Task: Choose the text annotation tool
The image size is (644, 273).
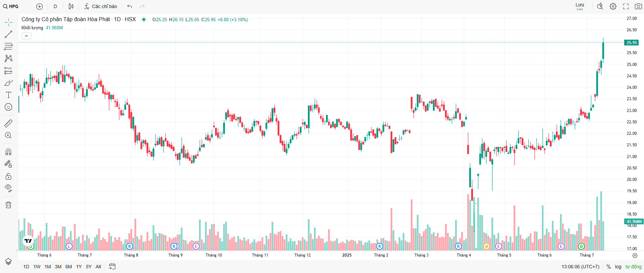Action: (x=8, y=95)
